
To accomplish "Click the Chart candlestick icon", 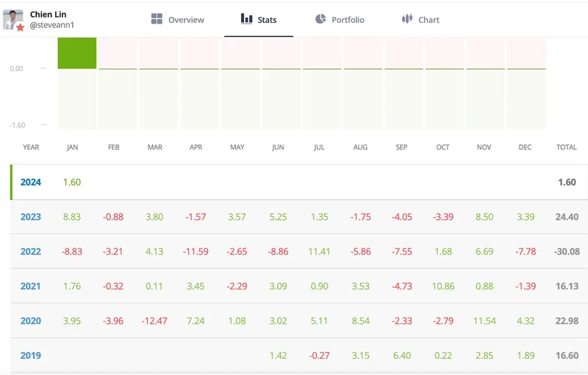I will (407, 19).
